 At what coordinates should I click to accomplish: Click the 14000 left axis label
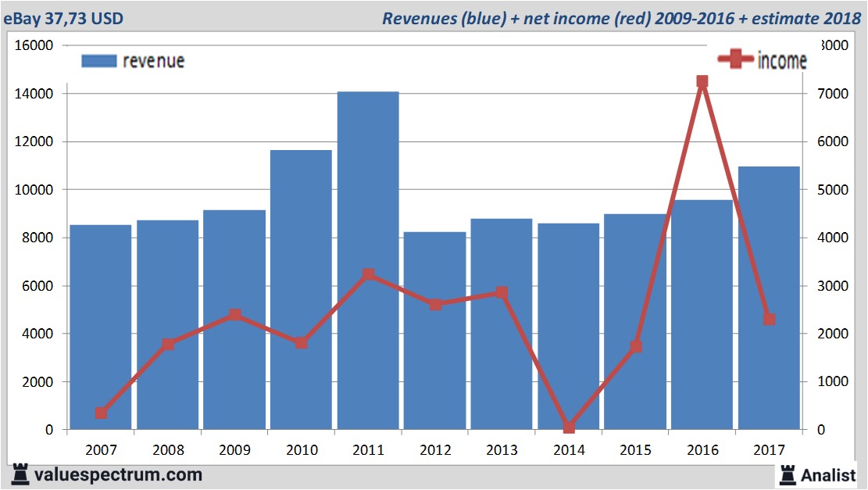coord(34,94)
